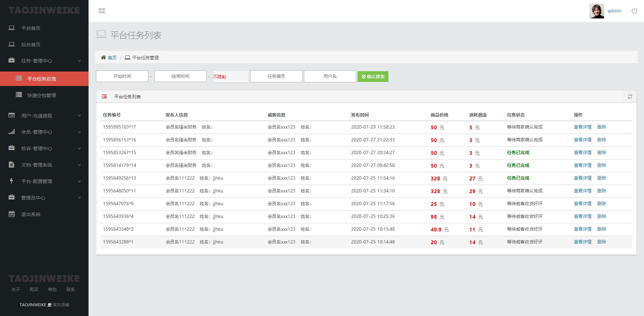The height and width of the screenshot is (316, 644).
Task: Expand the 投诉-管理中心 chevron
Action: [79, 148]
